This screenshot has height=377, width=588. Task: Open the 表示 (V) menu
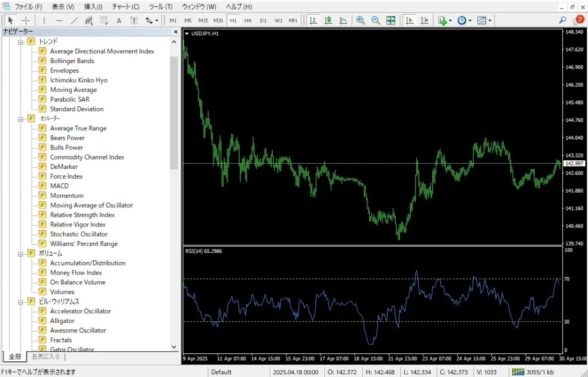click(x=63, y=7)
